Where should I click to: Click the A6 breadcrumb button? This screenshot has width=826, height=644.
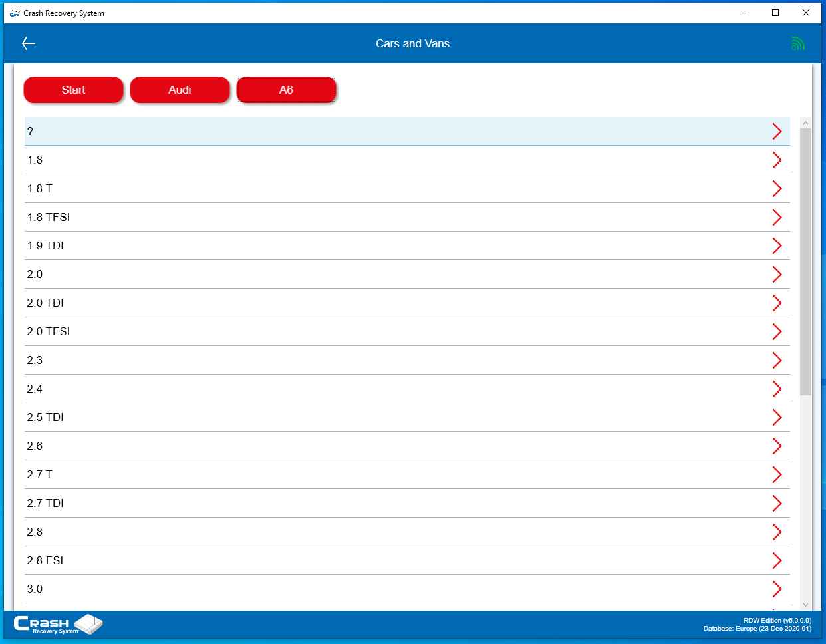[286, 90]
